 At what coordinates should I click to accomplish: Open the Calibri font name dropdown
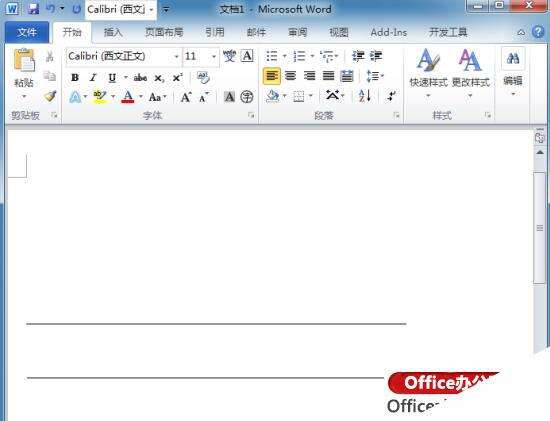(176, 56)
